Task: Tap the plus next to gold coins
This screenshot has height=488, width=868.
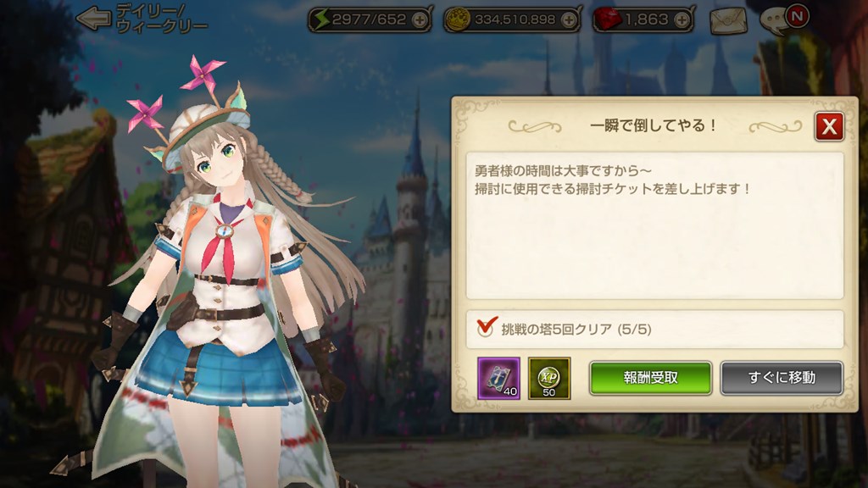Action: coord(569,20)
